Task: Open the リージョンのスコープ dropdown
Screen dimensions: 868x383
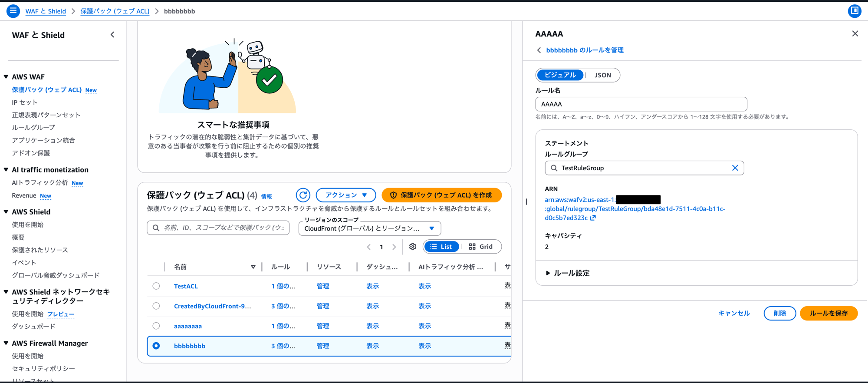Action: click(x=370, y=228)
